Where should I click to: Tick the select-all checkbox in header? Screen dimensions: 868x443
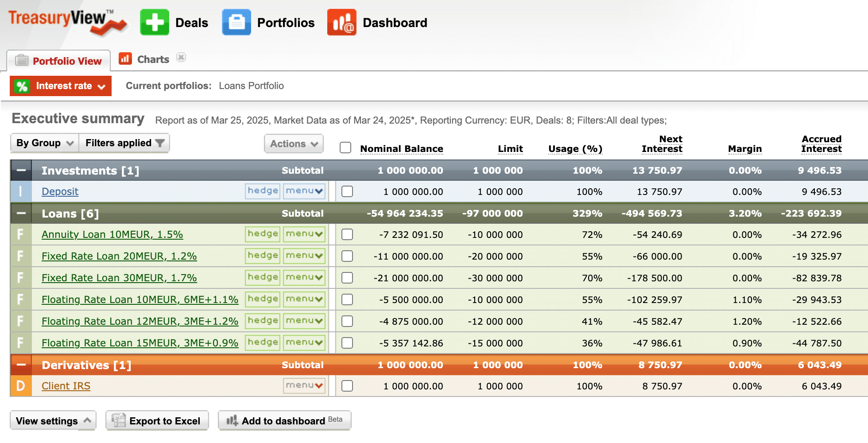tap(345, 148)
